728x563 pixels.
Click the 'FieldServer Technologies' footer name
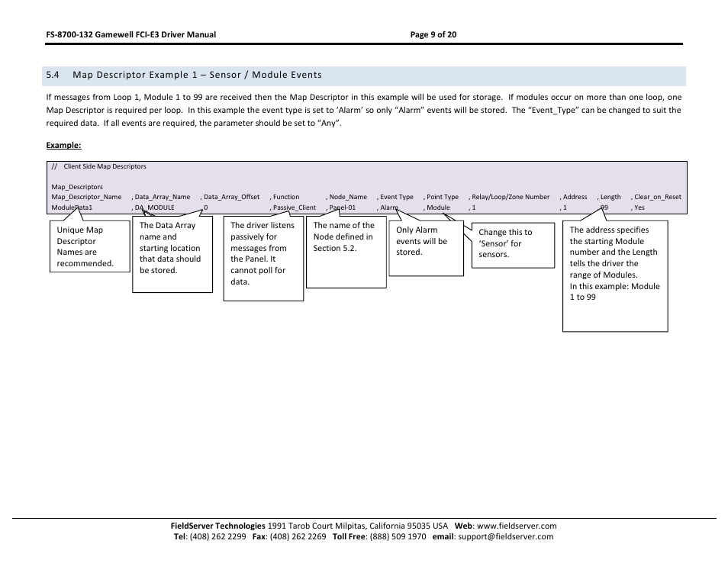tap(217, 526)
